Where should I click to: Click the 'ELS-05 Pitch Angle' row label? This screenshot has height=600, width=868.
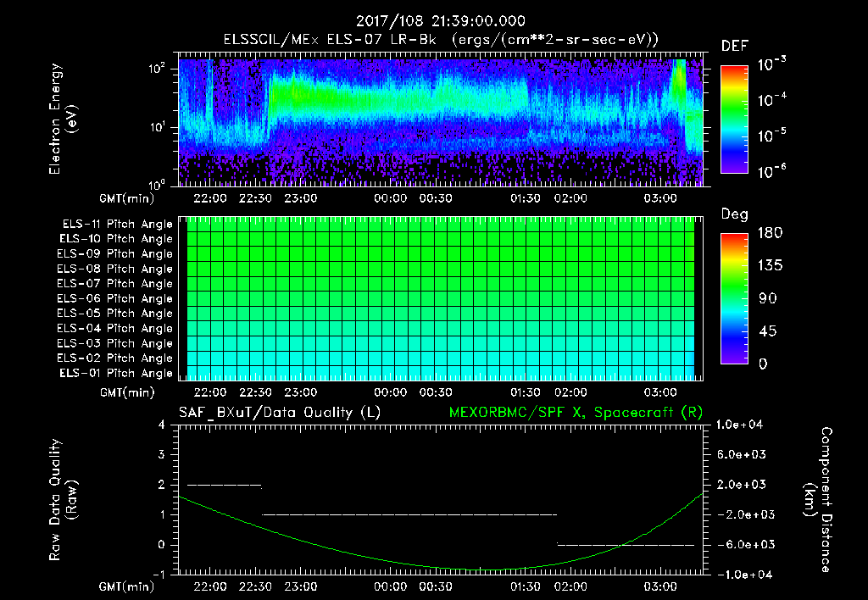pyautogui.click(x=114, y=314)
